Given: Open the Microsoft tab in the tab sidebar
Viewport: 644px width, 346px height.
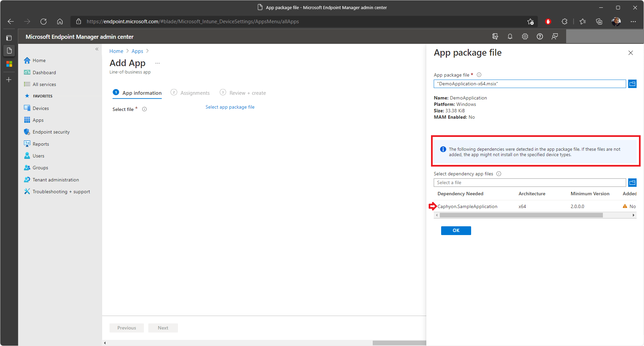Looking at the screenshot, I should point(9,64).
